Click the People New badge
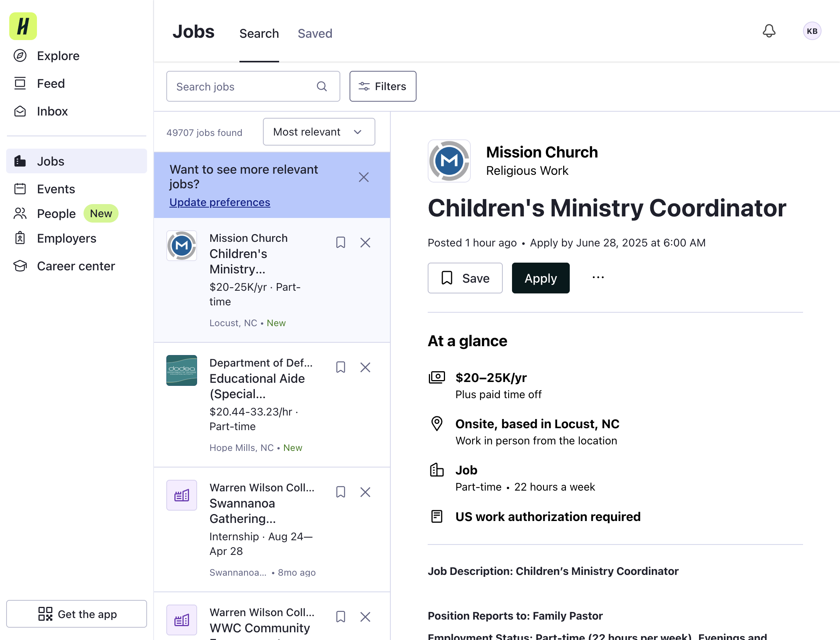This screenshot has height=640, width=840. (101, 213)
